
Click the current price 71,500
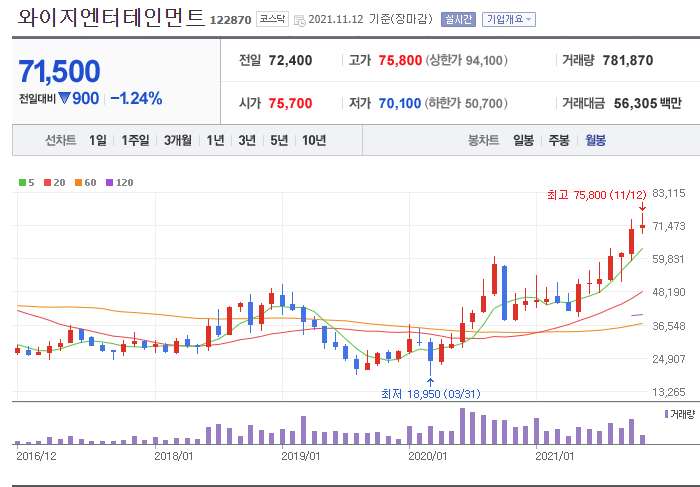[x=59, y=71]
